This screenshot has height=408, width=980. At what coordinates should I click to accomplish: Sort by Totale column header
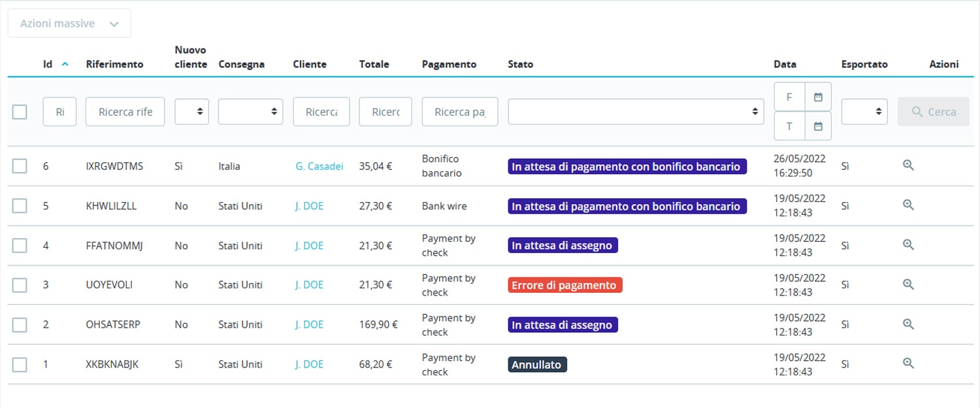point(374,64)
